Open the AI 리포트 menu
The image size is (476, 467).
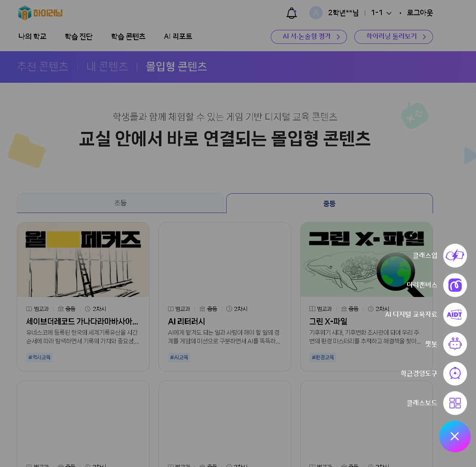(178, 36)
